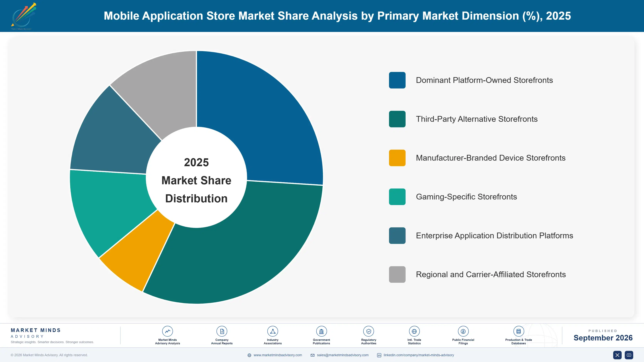Click the 'Gaming-Specific Storefronts' legend label
Image resolution: width=644 pixels, height=362 pixels.
click(466, 197)
